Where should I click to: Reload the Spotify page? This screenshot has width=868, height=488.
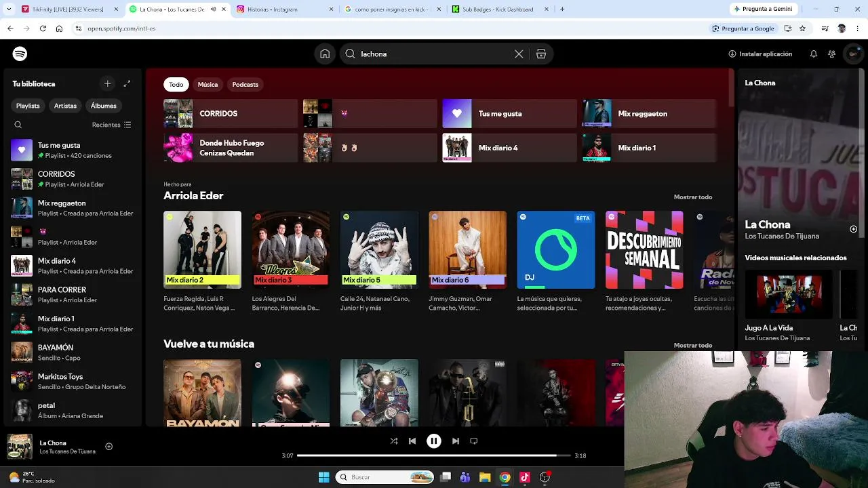tap(43, 28)
